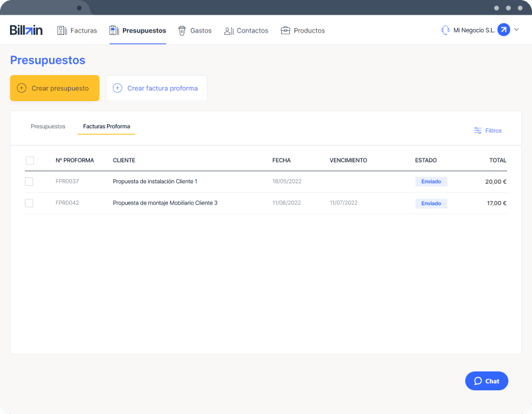The width and height of the screenshot is (532, 414).
Task: Open the Presupuestos navigation menu item
Action: click(138, 31)
